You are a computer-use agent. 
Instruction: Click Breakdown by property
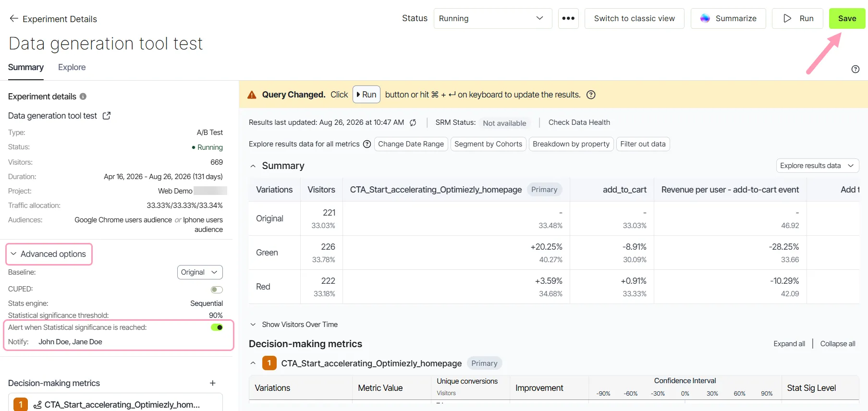tap(571, 144)
